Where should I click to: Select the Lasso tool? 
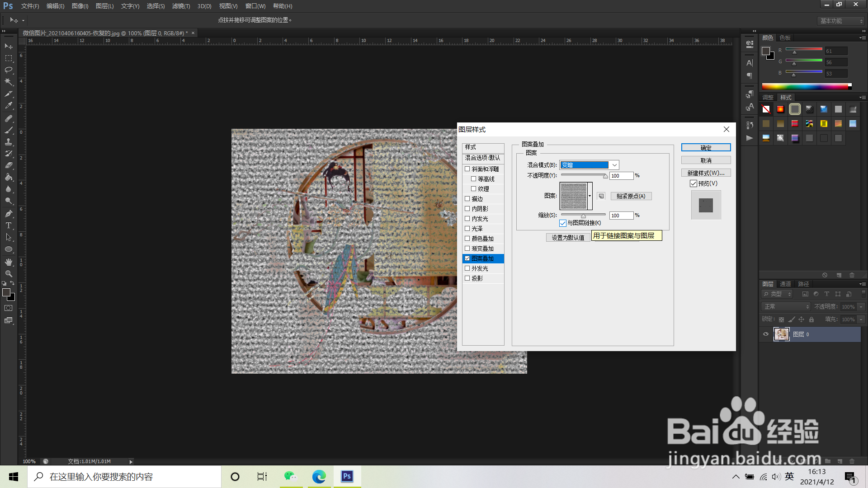pyautogui.click(x=9, y=70)
